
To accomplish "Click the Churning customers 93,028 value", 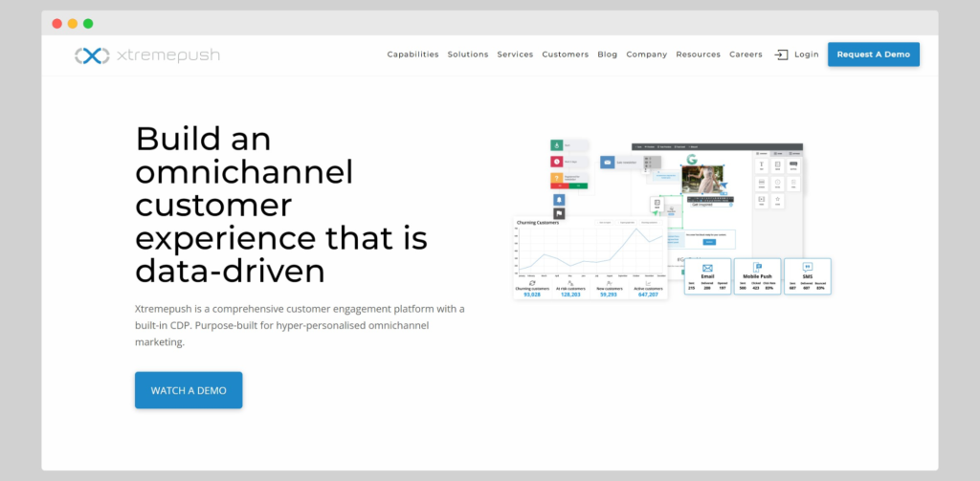I will [532, 295].
